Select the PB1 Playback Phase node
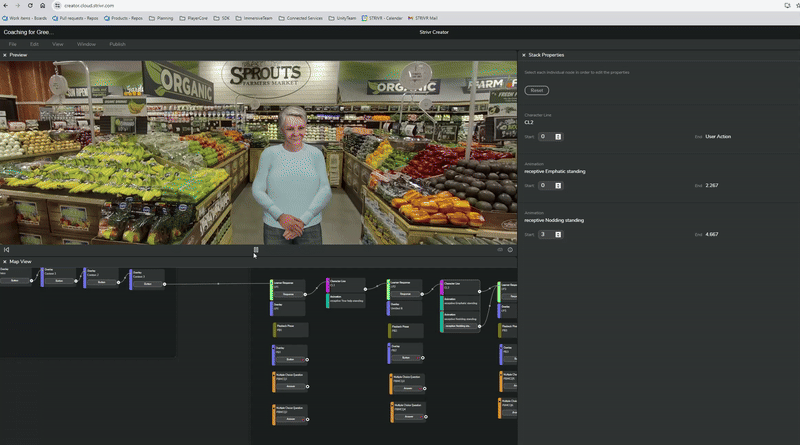Image resolution: width=800 pixels, height=445 pixels. click(x=290, y=329)
